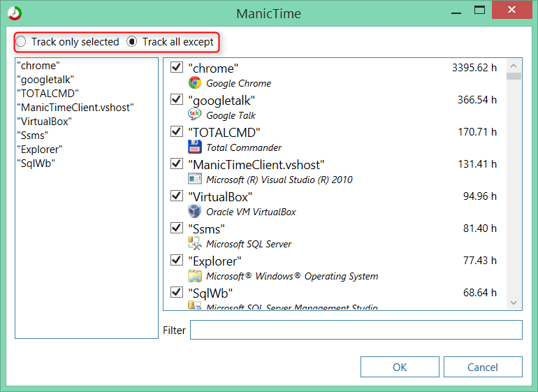This screenshot has height=392, width=538.
Task: Select "Explorer" in the left list
Action: (x=40, y=150)
